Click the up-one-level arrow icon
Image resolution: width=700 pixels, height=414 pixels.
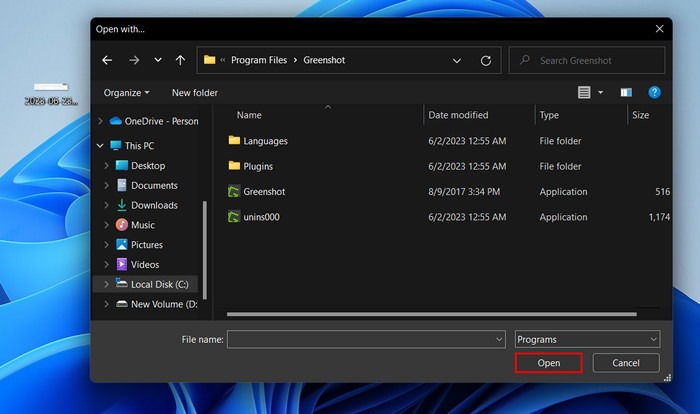[x=180, y=60]
